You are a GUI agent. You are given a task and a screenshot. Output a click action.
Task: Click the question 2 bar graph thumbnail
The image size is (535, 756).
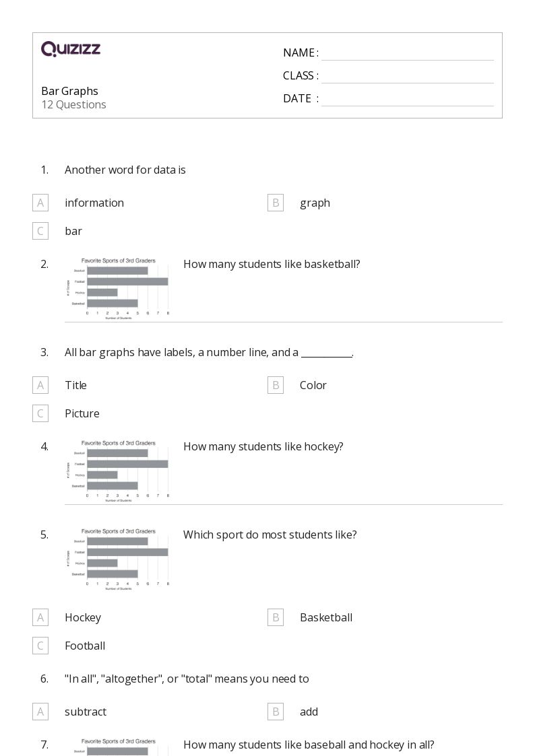point(118,288)
